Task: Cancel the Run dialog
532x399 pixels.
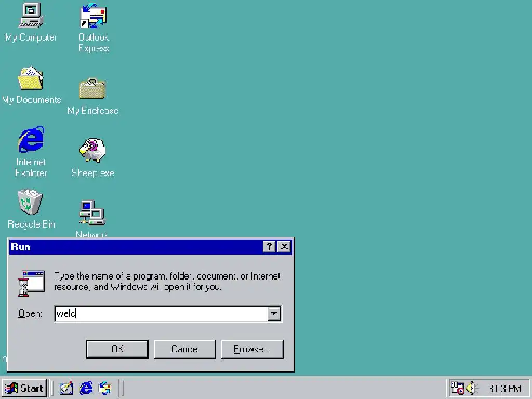Action: coord(185,349)
